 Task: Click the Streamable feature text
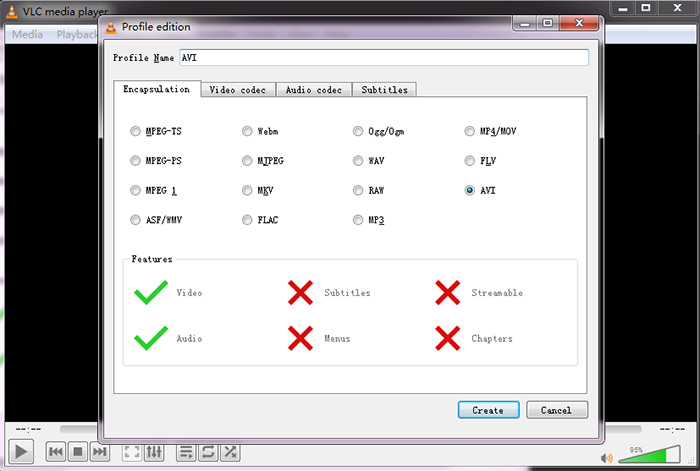(x=497, y=293)
